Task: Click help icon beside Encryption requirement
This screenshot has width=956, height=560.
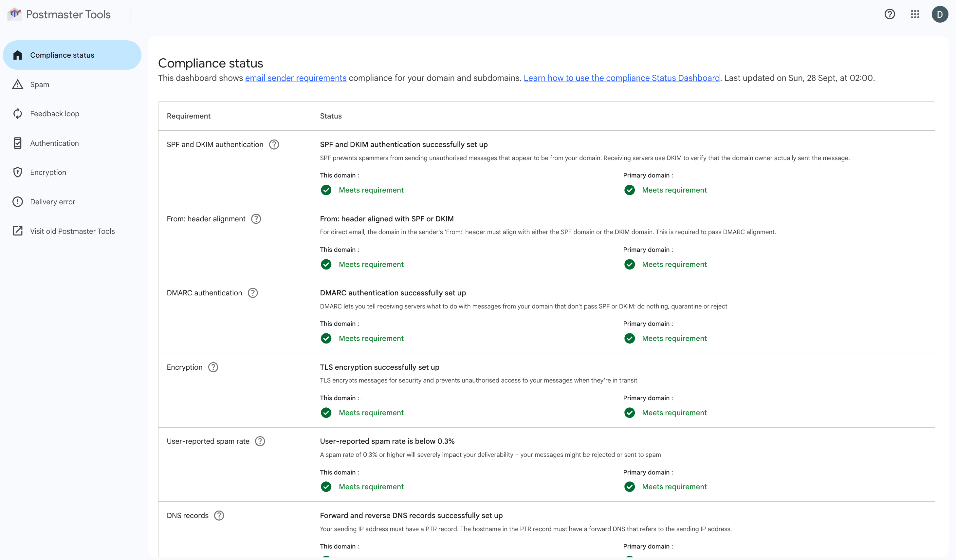Action: click(213, 367)
